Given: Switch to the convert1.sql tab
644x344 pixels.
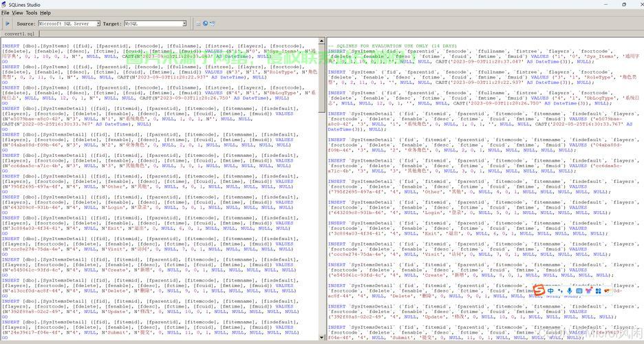Looking at the screenshot, I should pos(19,34).
